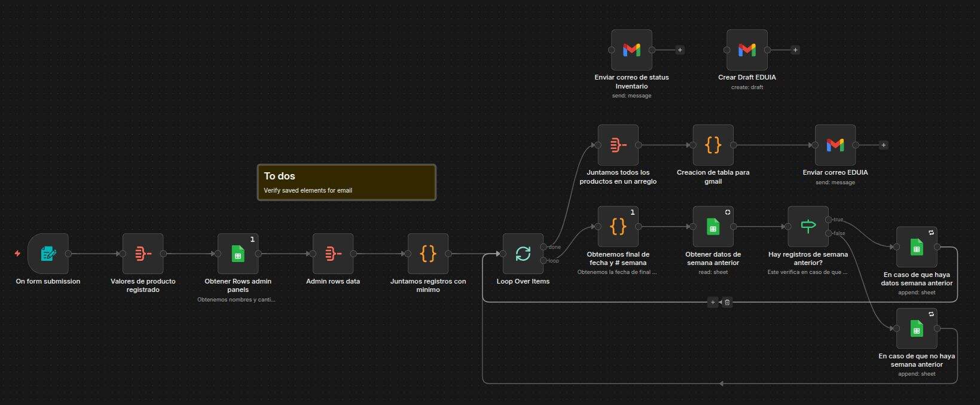Screen dimensions: 980x405
Task: Click the Obtener datos de semana anterior label
Action: tap(713, 258)
